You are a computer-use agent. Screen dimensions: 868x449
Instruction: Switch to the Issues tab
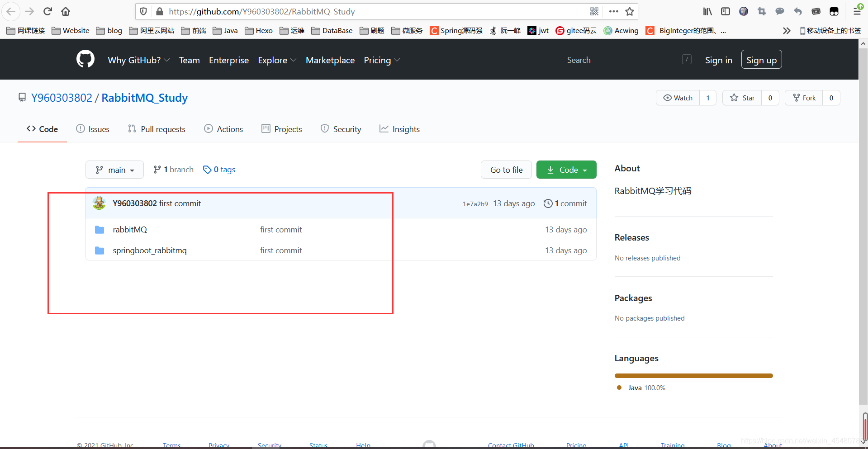click(93, 129)
